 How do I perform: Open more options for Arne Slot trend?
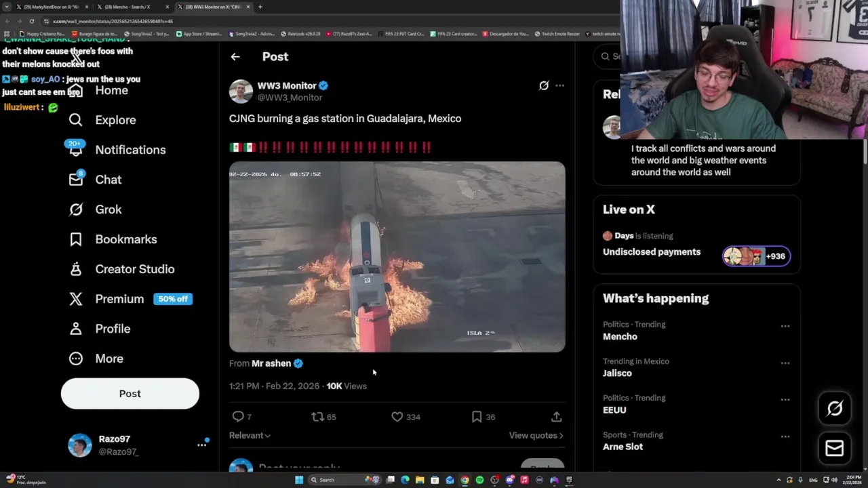785,436
